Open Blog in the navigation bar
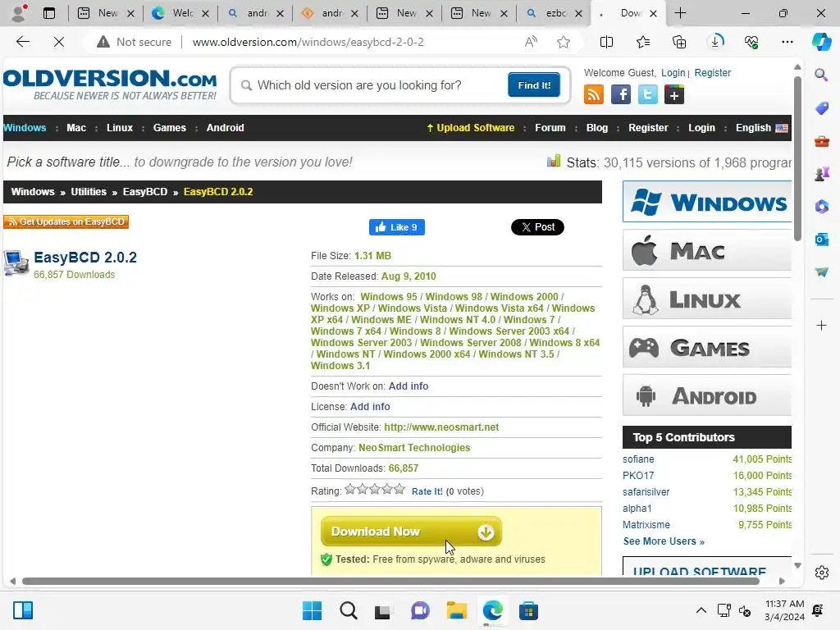Image resolution: width=840 pixels, height=630 pixels. pos(597,127)
